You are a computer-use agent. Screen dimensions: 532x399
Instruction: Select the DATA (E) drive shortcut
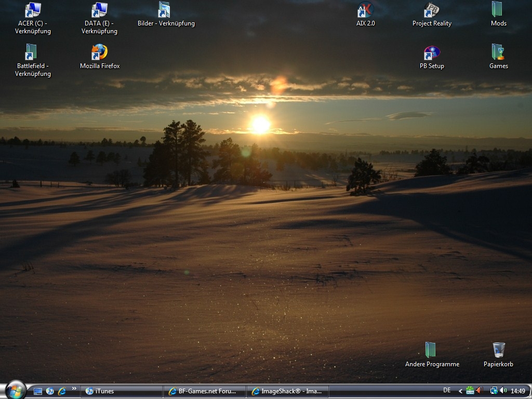coord(99,10)
